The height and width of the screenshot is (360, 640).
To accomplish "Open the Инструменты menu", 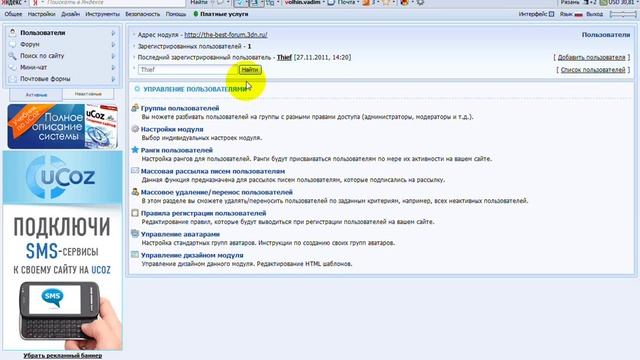I will pos(102,14).
